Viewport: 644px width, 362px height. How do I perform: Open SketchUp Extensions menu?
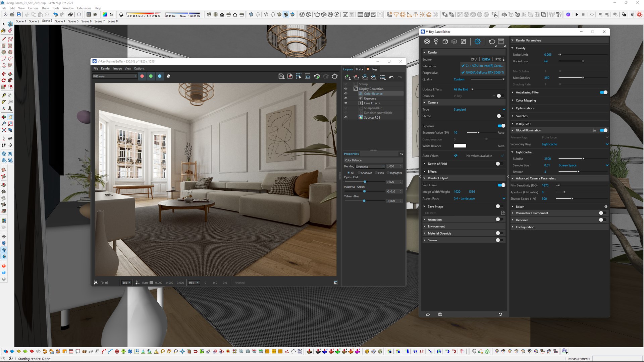[x=84, y=8]
